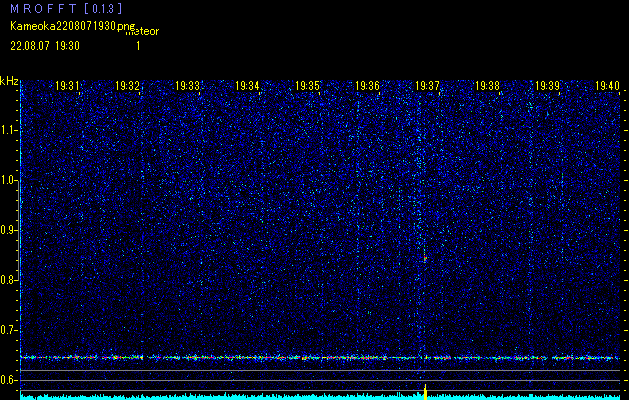Click the 1.1 kHz axis label

click(8, 130)
